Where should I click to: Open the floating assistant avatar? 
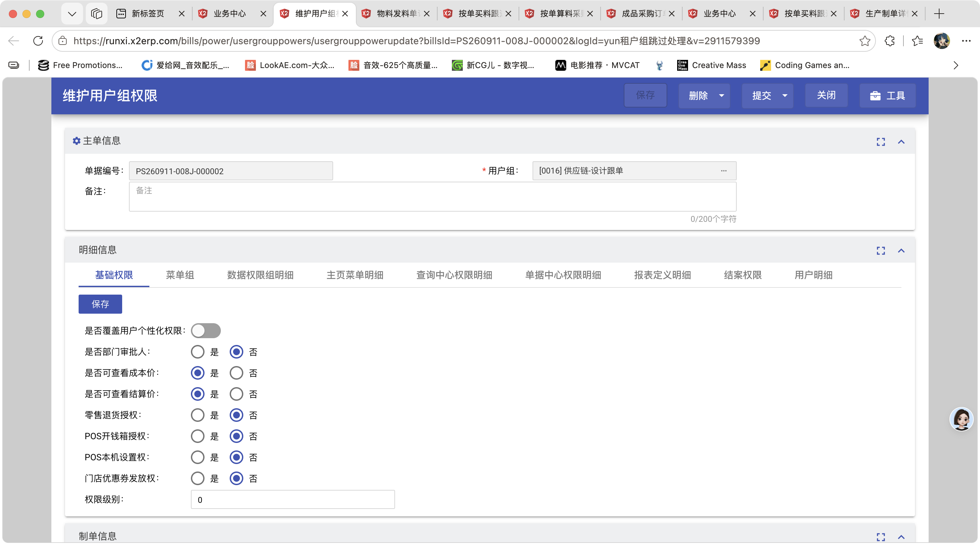[961, 419]
